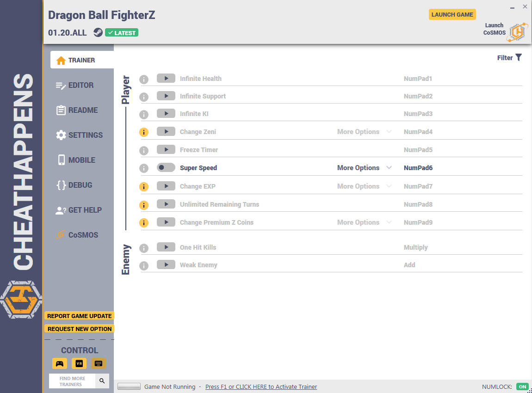Click the info icon for Freeze Timer
532x393 pixels.
coord(144,151)
